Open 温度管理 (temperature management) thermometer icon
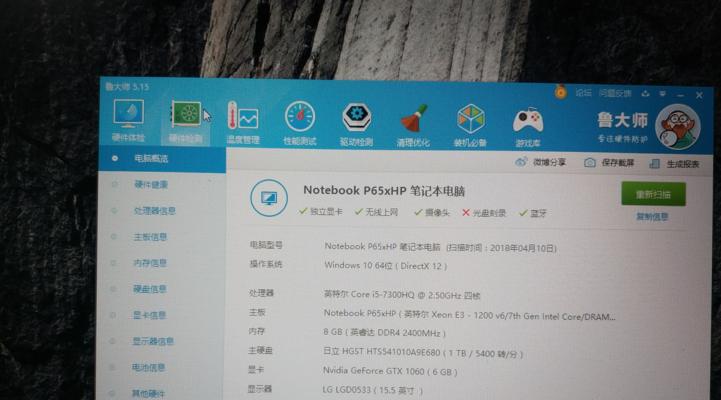 243,116
